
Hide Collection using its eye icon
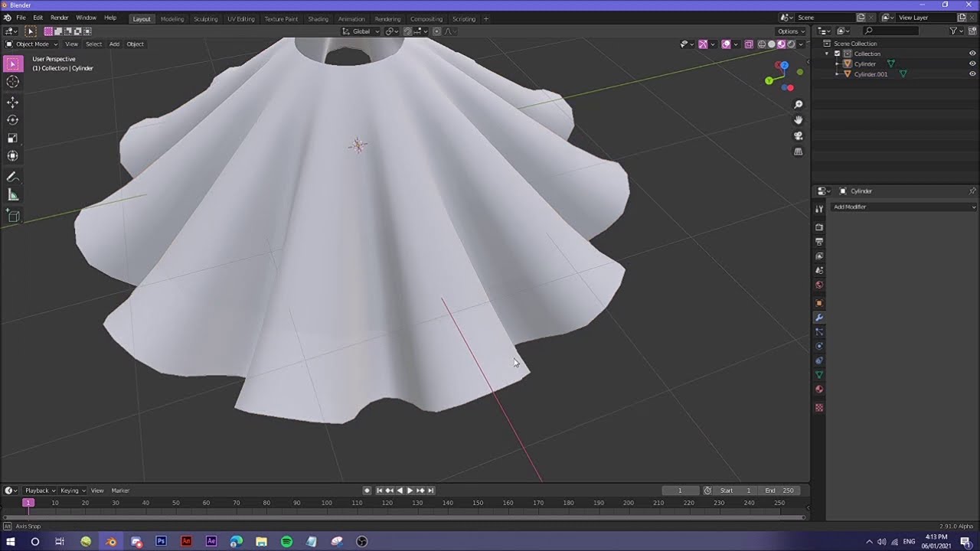pos(972,54)
